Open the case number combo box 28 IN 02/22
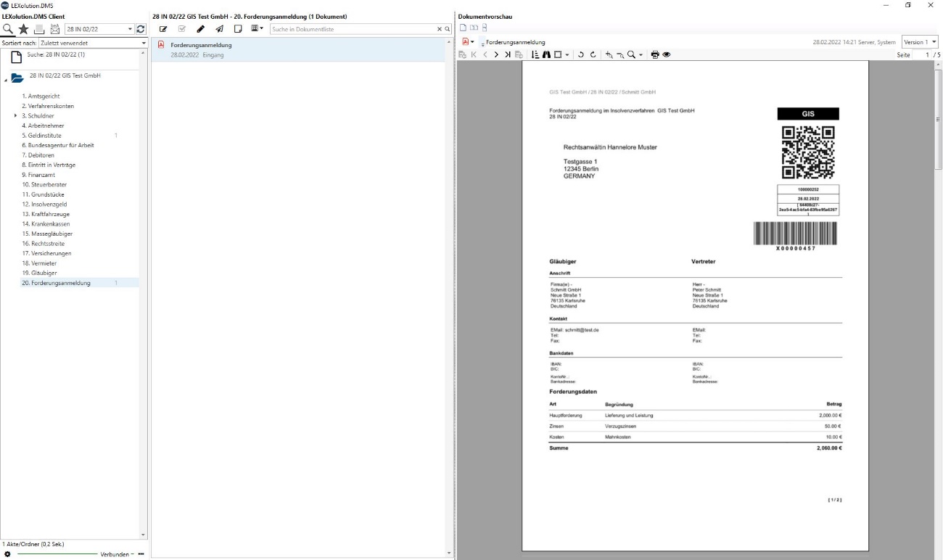 99,29
